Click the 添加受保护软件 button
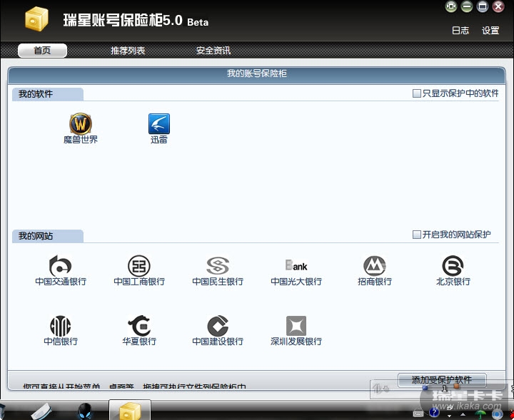This screenshot has width=514, height=420. click(442, 380)
